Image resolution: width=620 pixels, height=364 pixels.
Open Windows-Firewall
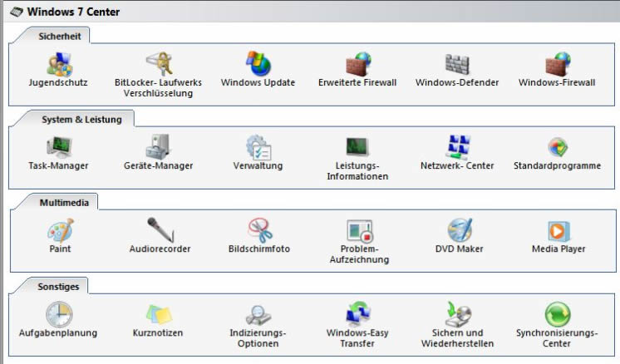(x=558, y=65)
